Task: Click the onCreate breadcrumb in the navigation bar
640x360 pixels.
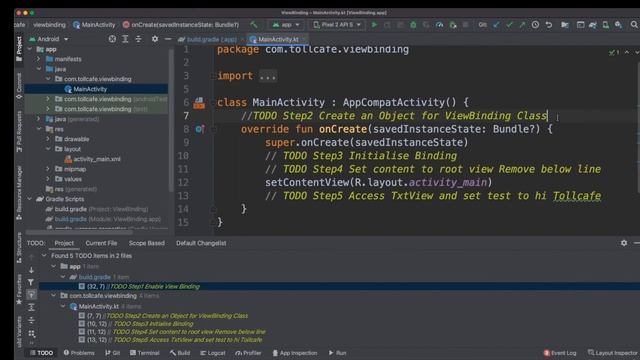Action: (181, 25)
